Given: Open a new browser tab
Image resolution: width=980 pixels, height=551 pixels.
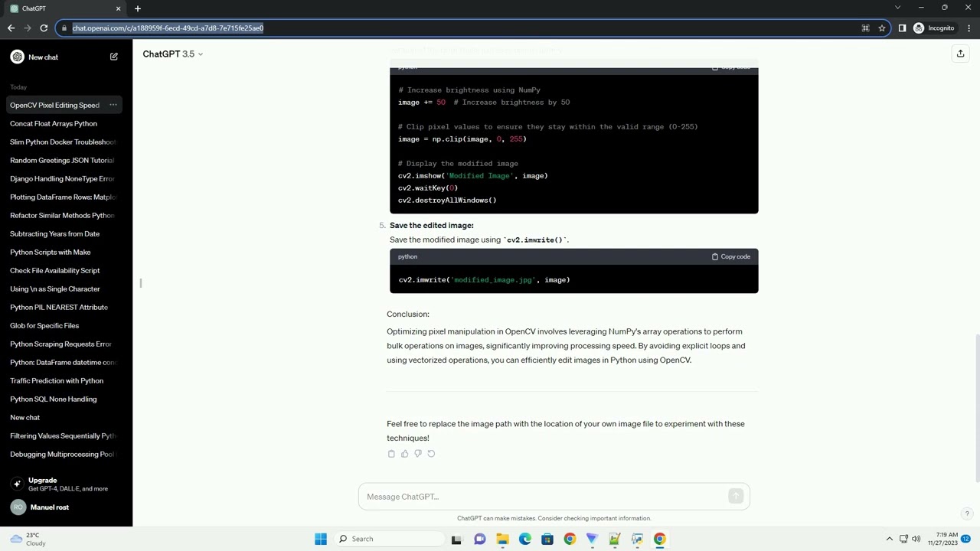Looking at the screenshot, I should click(138, 8).
